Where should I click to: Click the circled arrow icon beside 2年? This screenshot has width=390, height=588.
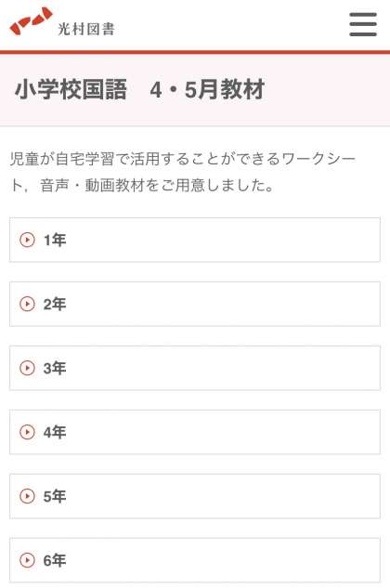point(27,304)
